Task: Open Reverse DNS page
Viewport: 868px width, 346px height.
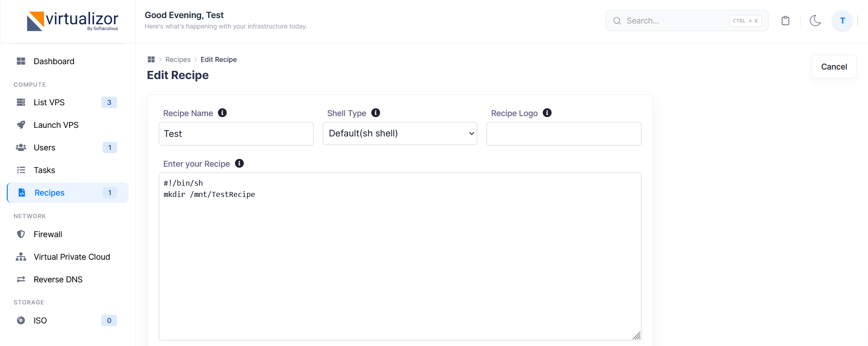Action: (68, 280)
